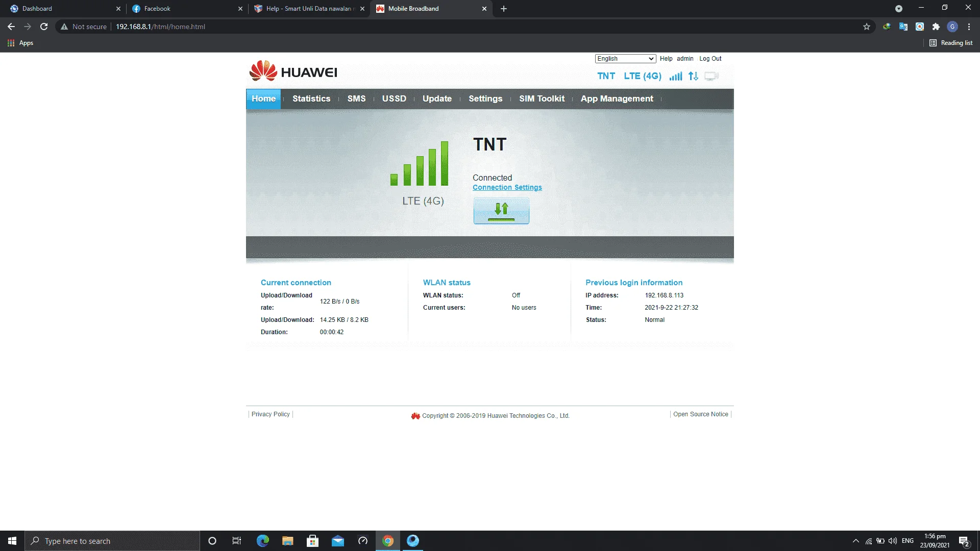
Task: Open the Settings menu tab
Action: [x=485, y=98]
